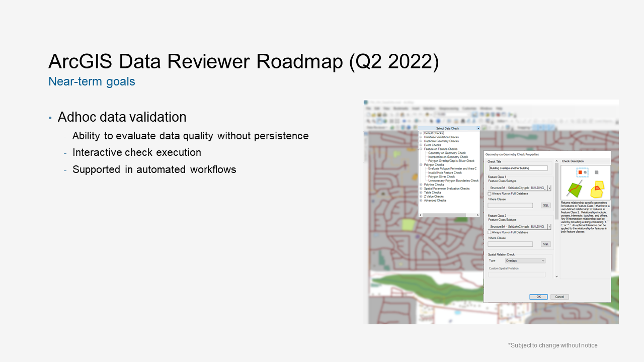Viewport: 644px width, 362px height.
Task: Open the Select Data Check dropdown
Action: point(478,128)
